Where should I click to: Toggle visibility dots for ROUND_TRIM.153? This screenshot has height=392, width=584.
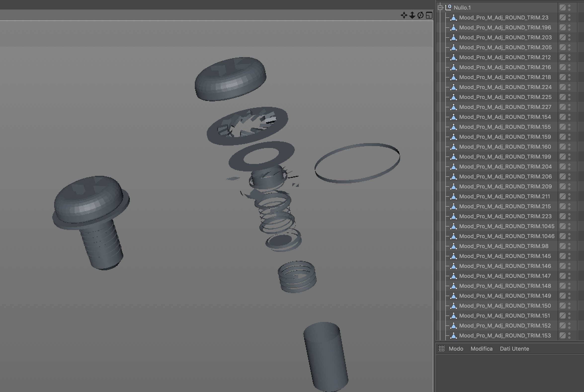569,336
